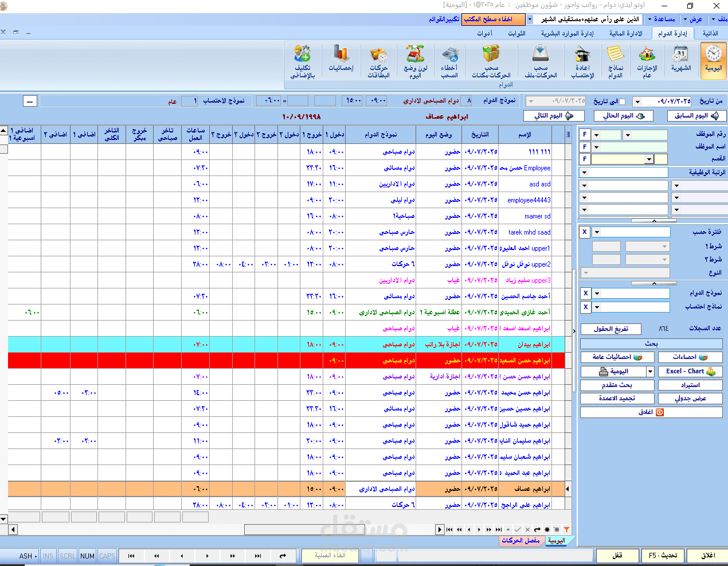Click the first-record button in grid navigator
The image size is (728, 566).
[449, 529]
